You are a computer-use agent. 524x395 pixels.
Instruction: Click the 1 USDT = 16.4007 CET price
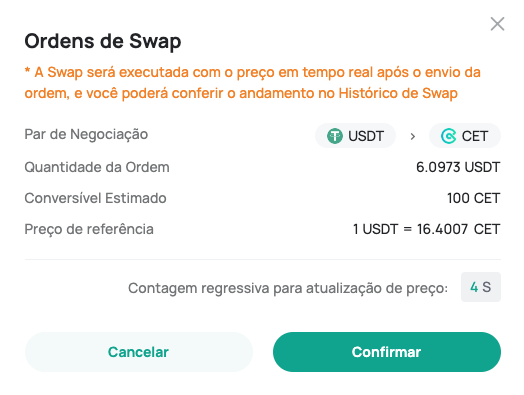pyautogui.click(x=426, y=229)
